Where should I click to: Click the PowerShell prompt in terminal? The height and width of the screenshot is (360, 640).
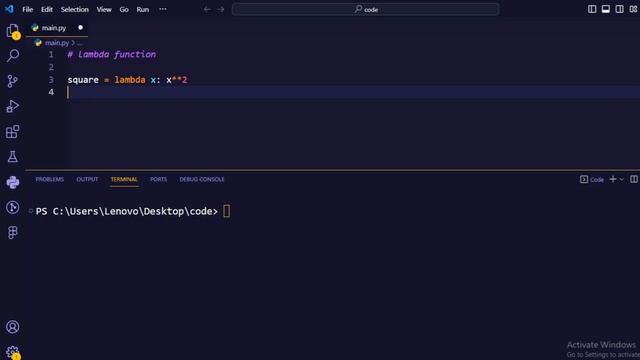pyautogui.click(x=127, y=211)
